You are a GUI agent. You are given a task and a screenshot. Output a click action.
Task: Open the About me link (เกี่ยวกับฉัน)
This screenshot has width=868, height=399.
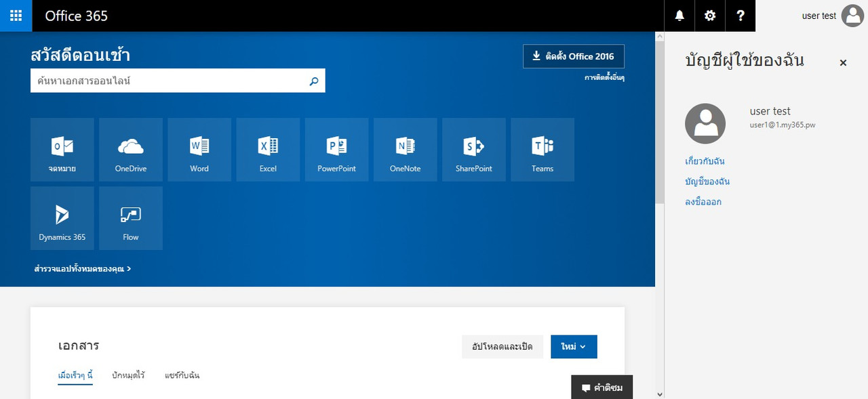click(x=705, y=161)
